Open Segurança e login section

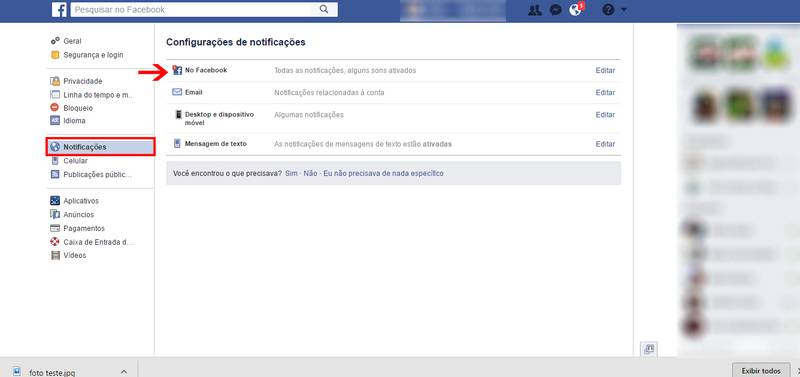[93, 55]
